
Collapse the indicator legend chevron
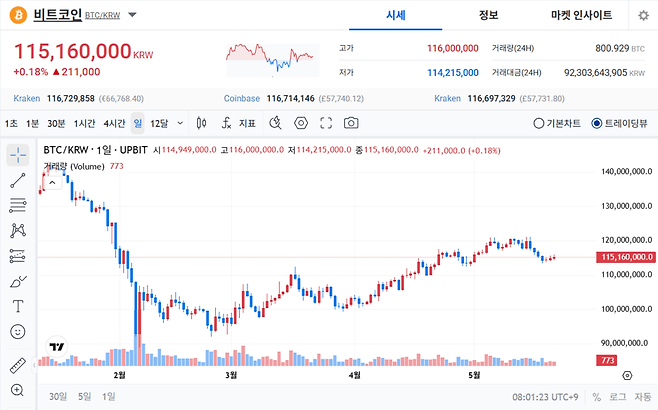(52, 183)
